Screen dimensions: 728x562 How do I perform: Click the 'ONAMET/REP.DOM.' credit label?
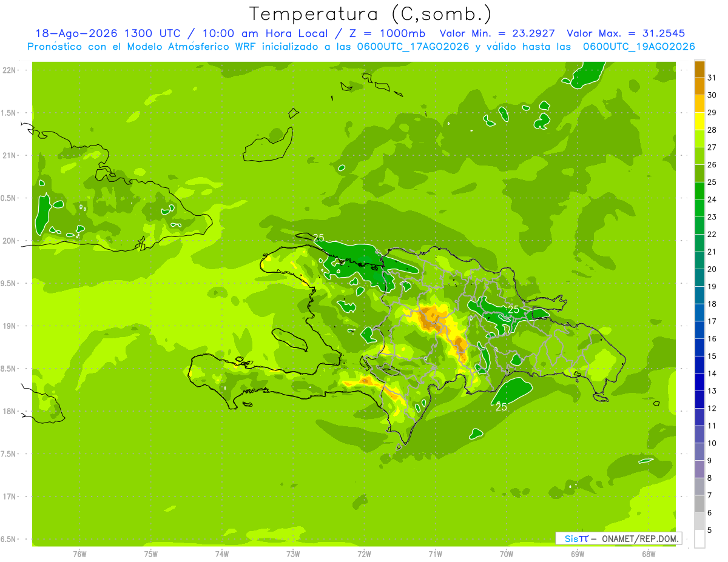click(x=641, y=538)
